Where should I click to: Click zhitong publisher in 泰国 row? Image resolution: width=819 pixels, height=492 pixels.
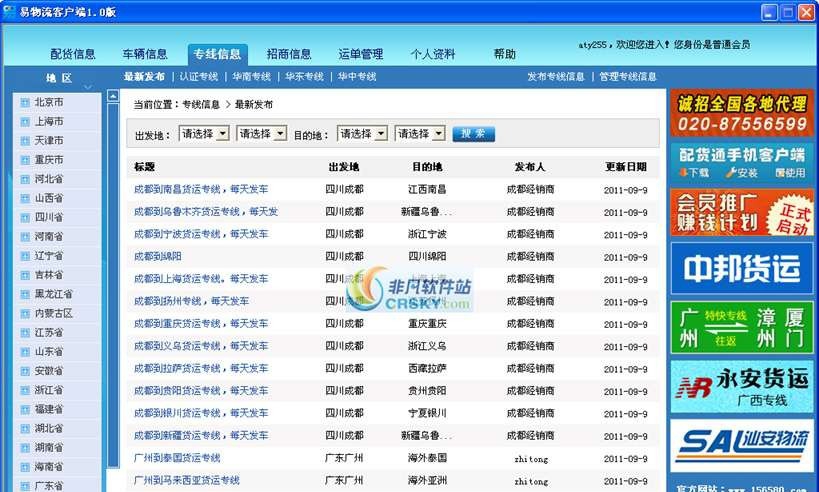pos(531,459)
